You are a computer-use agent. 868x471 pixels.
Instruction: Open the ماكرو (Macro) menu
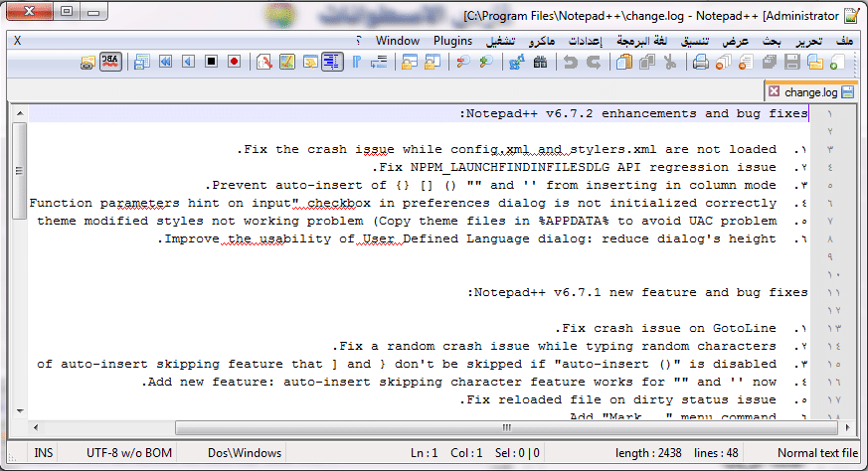(x=542, y=41)
